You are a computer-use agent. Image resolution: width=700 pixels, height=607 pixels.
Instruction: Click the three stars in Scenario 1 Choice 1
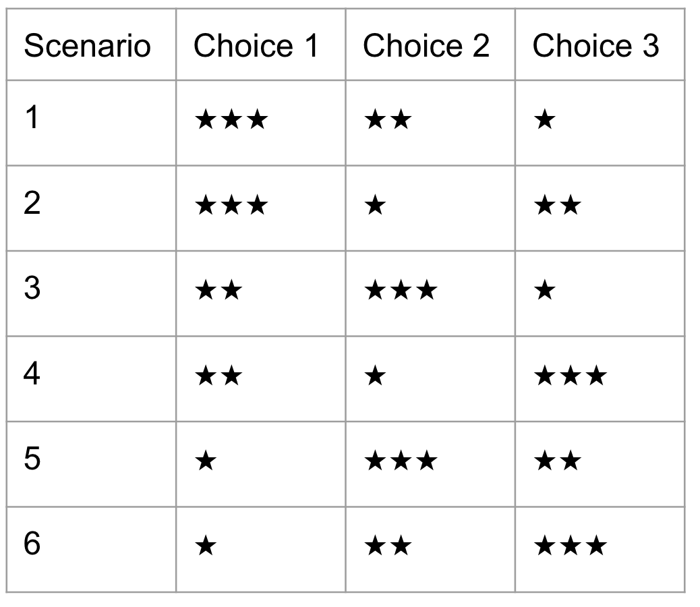(x=232, y=119)
